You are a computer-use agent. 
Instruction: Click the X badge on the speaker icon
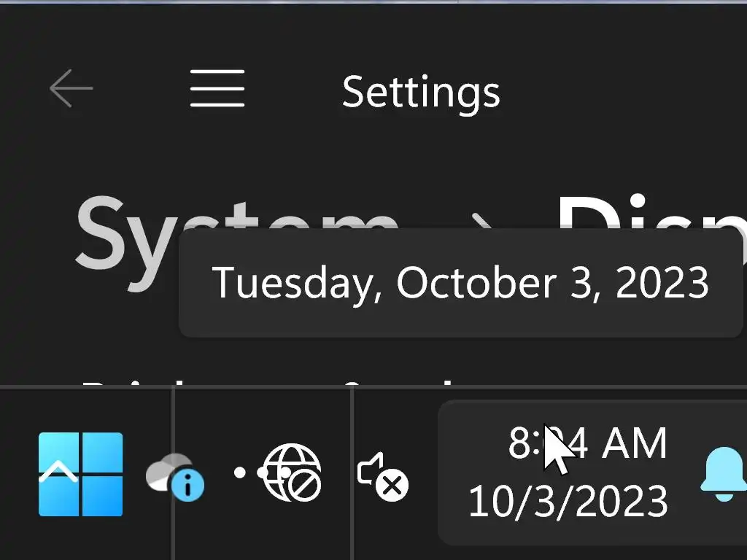click(393, 485)
